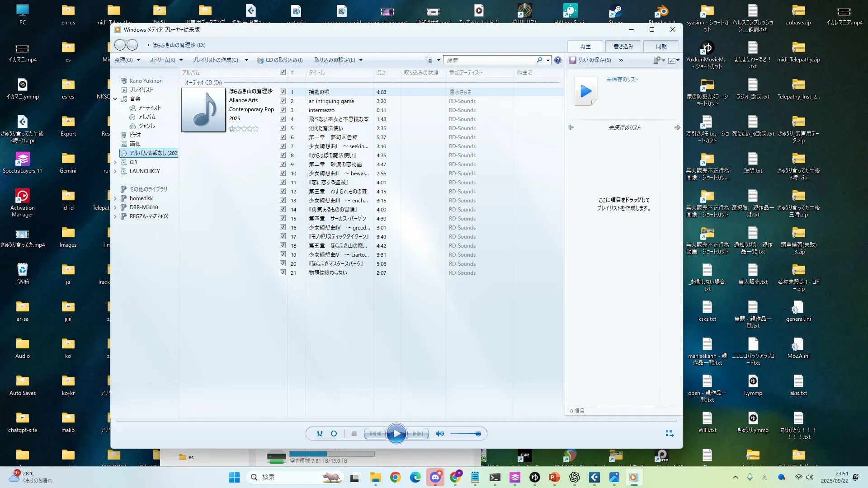Open the 整理(O) dropdown menu
This screenshot has width=868, height=488.
coord(127,60)
